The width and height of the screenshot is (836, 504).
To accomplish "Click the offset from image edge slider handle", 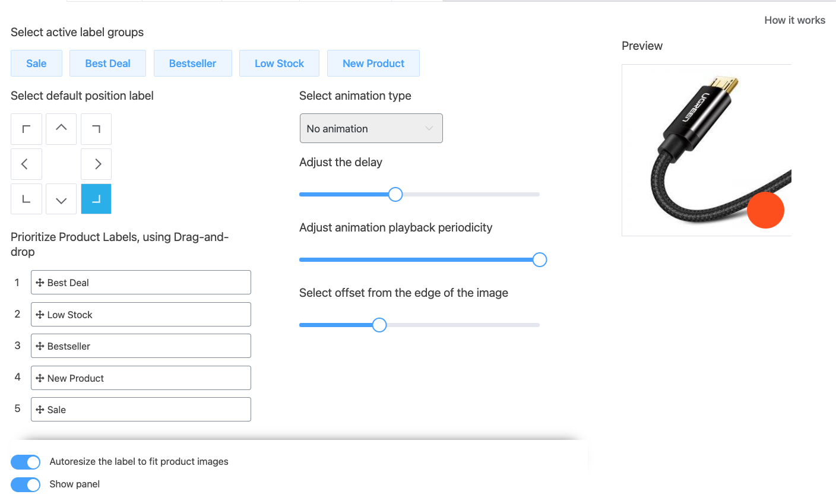I will [379, 325].
